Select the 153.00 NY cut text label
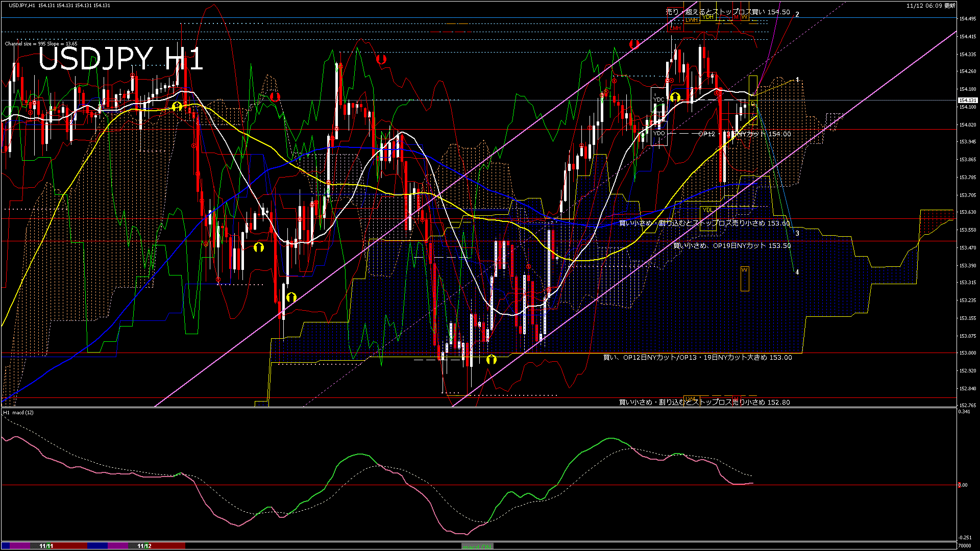The height and width of the screenshot is (551, 980). coord(697,358)
